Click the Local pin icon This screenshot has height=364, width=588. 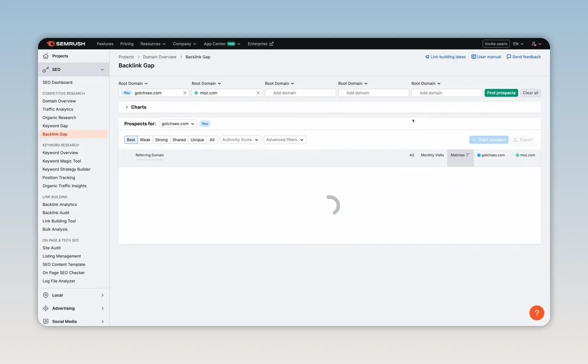46,295
